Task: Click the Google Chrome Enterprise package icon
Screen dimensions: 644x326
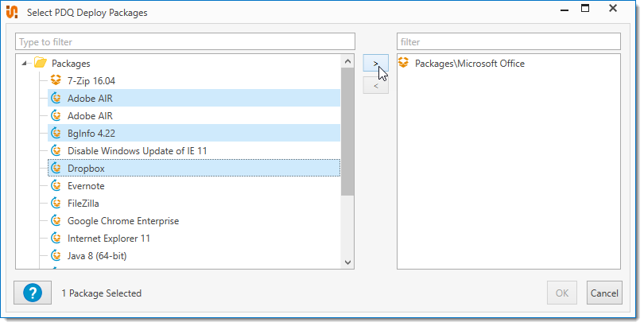Action: coord(56,220)
